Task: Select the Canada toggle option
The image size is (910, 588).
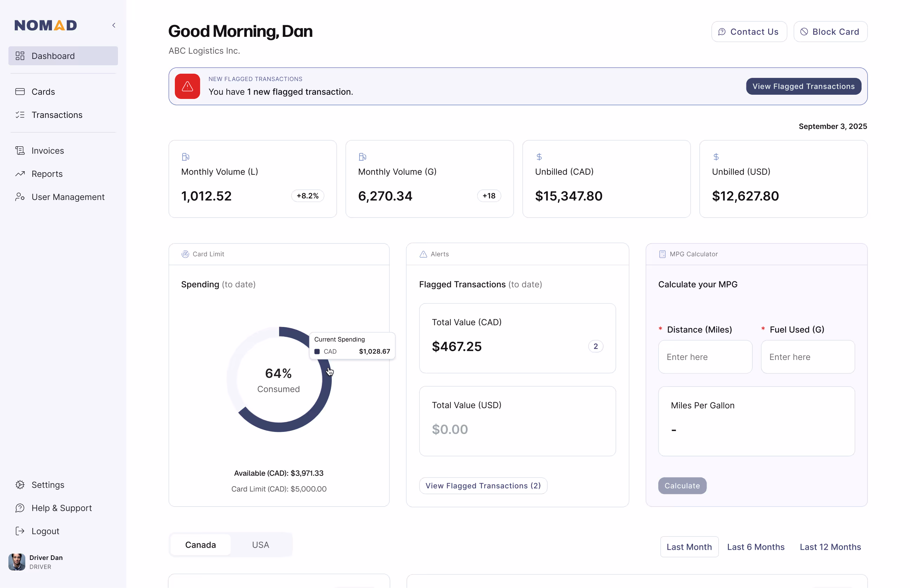Action: (200, 545)
